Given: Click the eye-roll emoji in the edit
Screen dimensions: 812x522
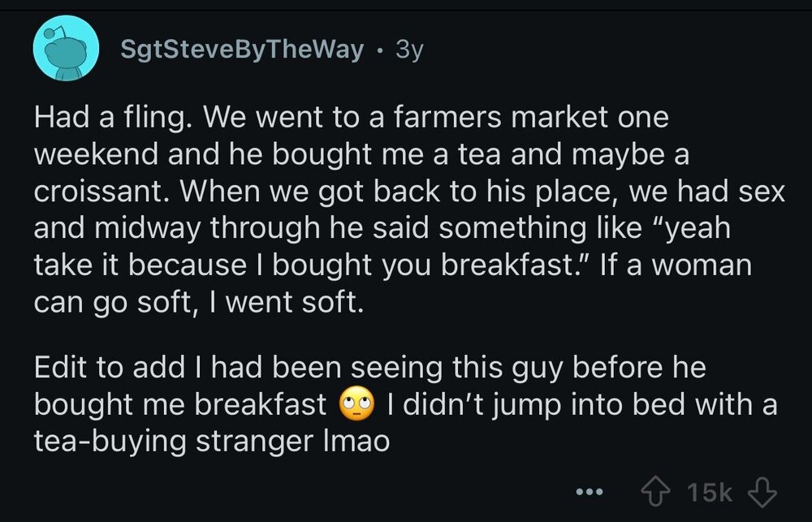Looking at the screenshot, I should [359, 404].
